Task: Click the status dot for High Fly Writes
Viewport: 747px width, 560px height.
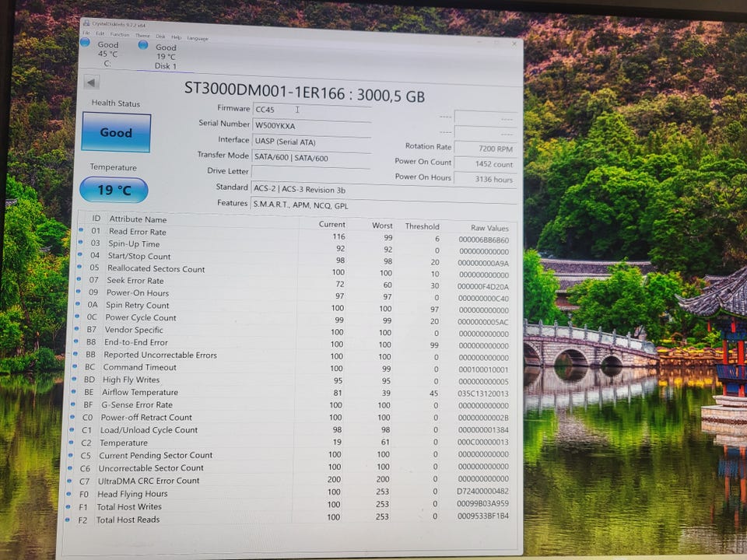Action: pos(74,379)
